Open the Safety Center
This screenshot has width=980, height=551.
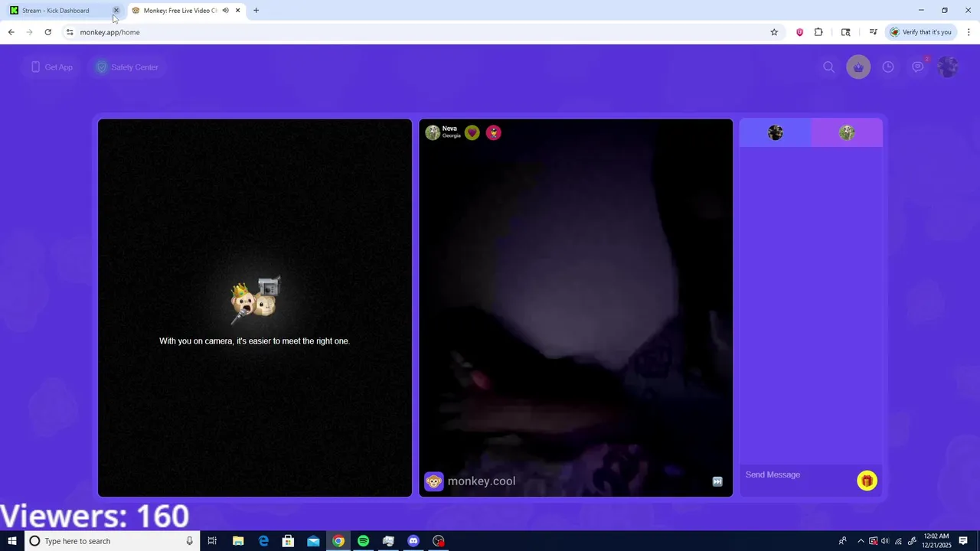126,67
